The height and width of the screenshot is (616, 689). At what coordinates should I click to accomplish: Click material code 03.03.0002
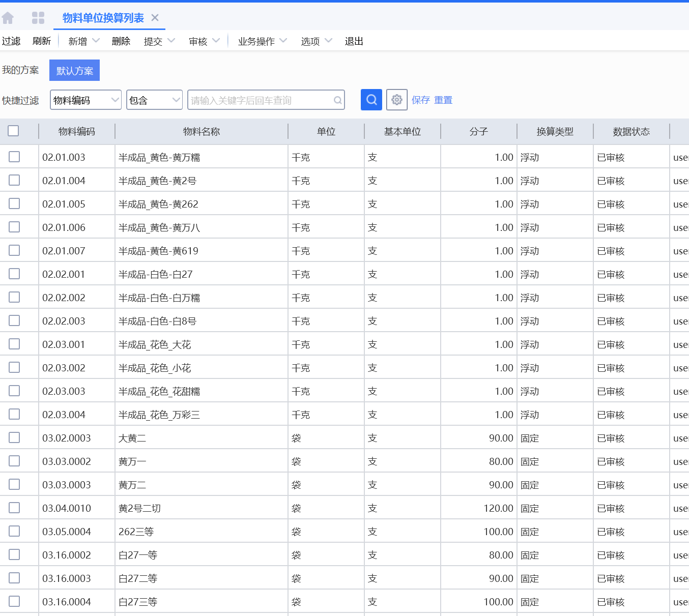[67, 461]
